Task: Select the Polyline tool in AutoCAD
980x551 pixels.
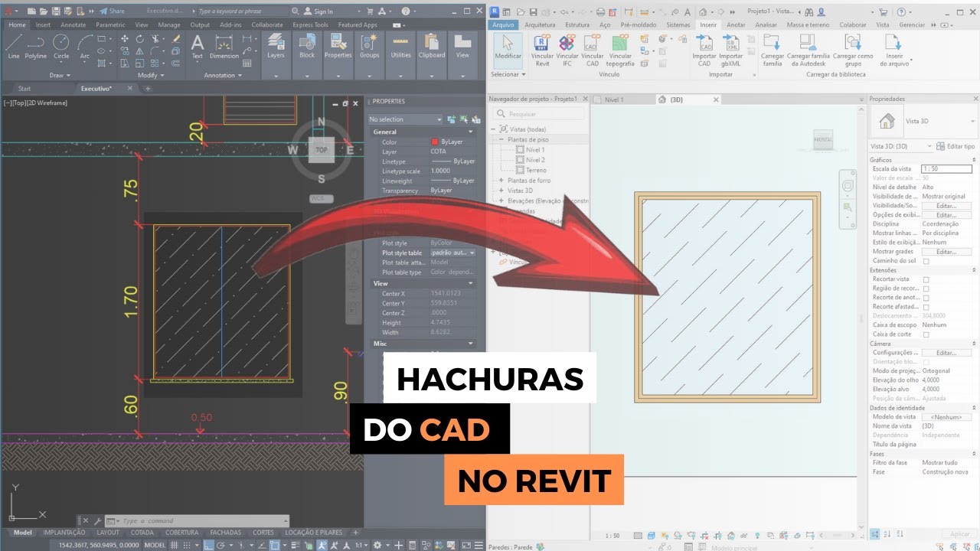Action: click(36, 47)
